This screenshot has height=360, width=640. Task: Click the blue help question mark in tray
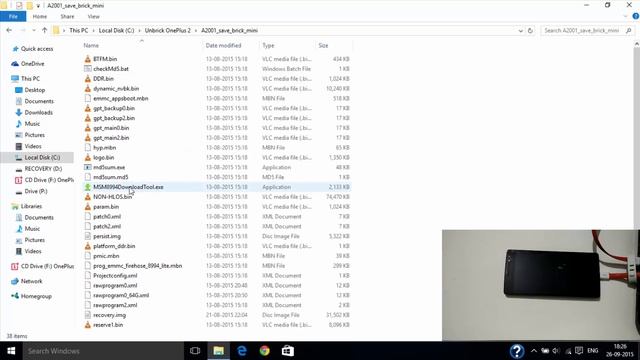(x=517, y=351)
